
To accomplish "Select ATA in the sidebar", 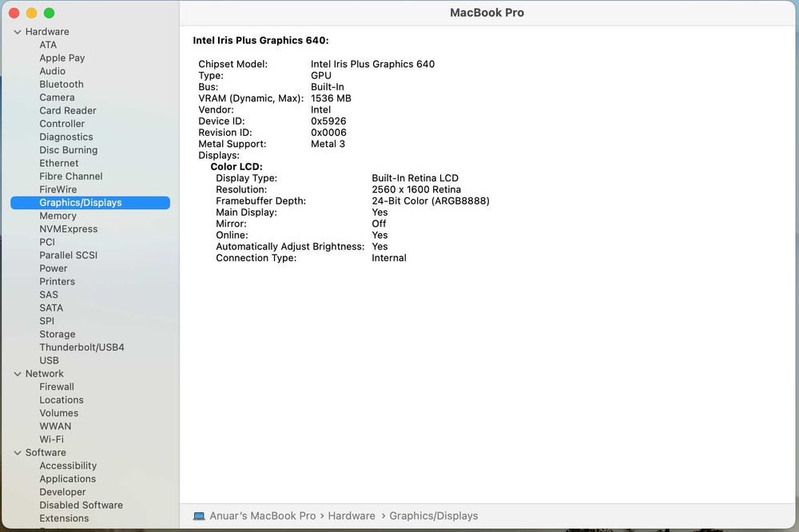I will (x=48, y=45).
